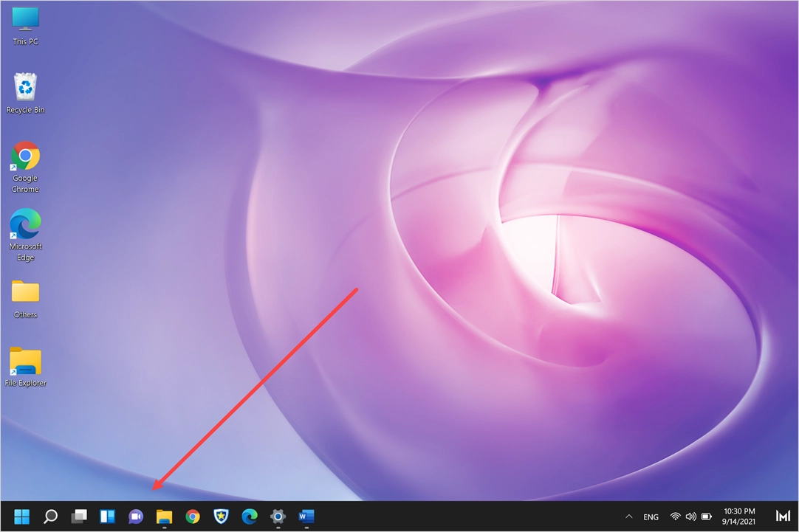The height and width of the screenshot is (532, 799).
Task: Open the shield star app on taskbar
Action: coord(221,517)
